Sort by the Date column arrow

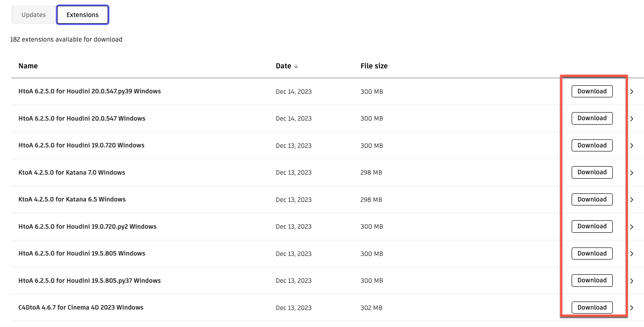tap(296, 66)
